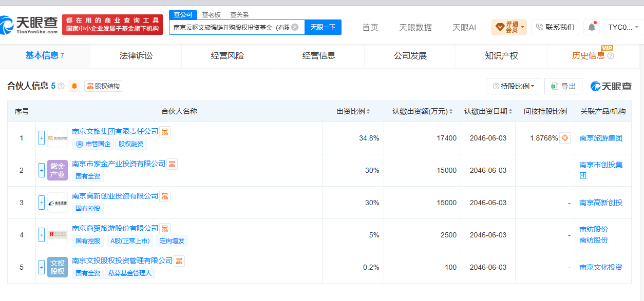
Task: Click the 南京高新 company logo thumbnail
Action: [57, 203]
